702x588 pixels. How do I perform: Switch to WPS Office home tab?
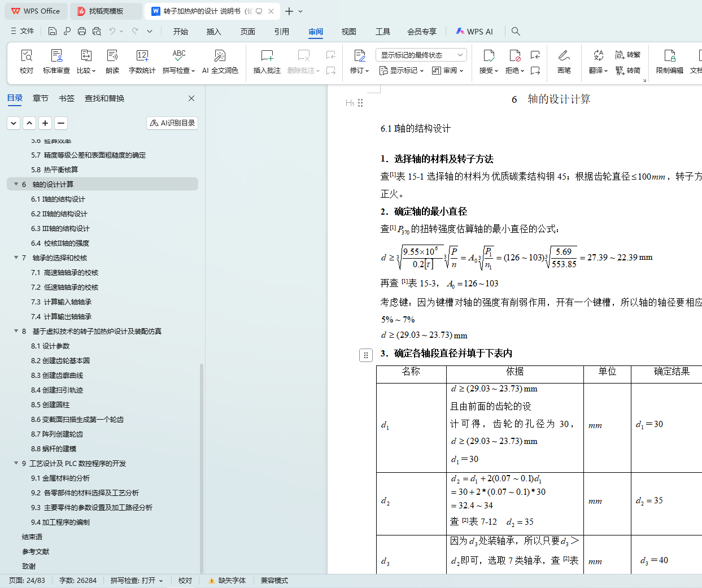pyautogui.click(x=36, y=11)
